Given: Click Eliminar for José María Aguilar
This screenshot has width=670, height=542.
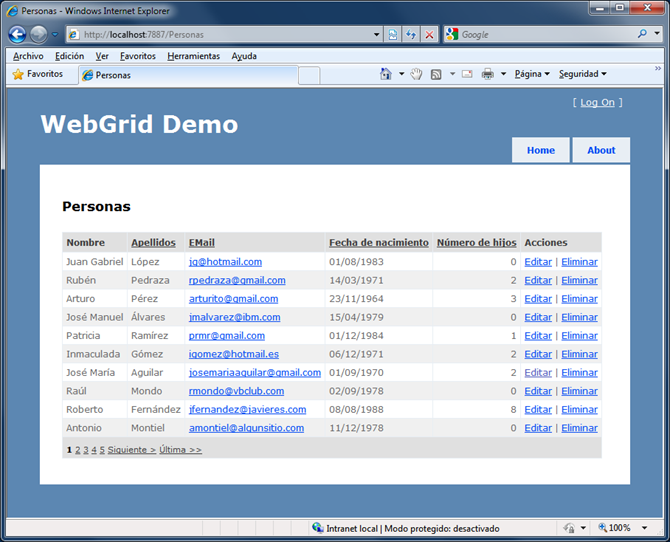Looking at the screenshot, I should click(x=579, y=372).
